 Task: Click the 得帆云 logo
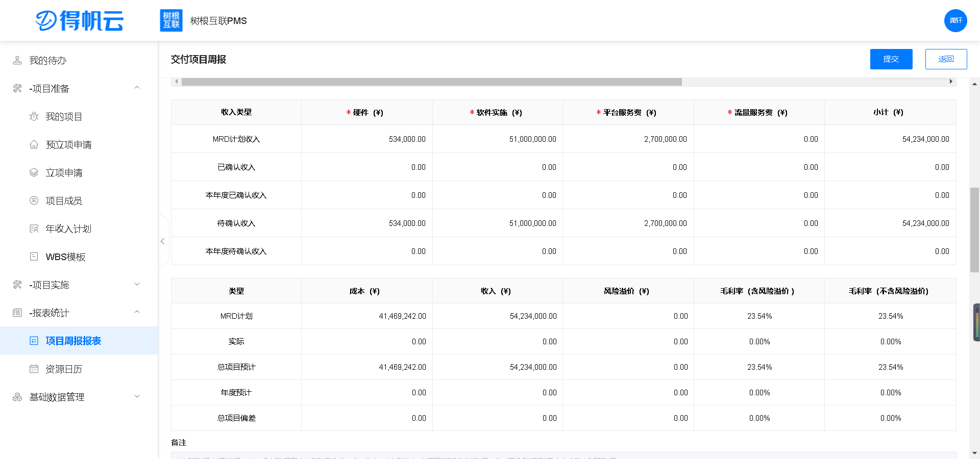click(79, 20)
